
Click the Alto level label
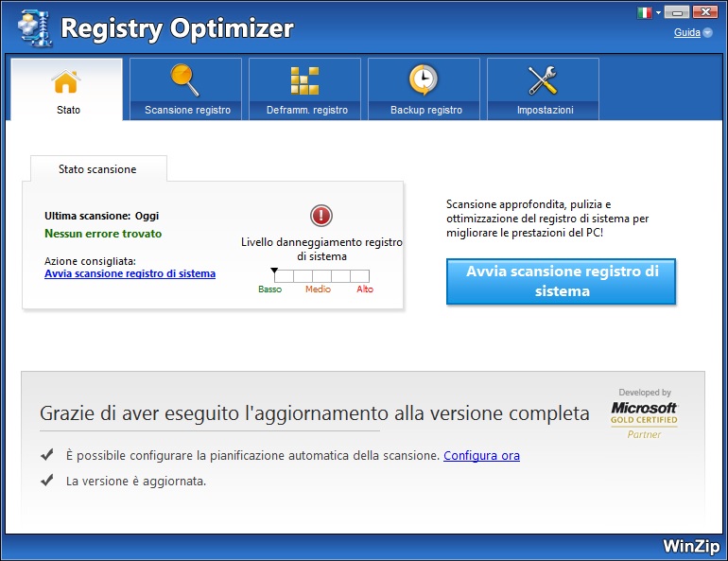[365, 289]
